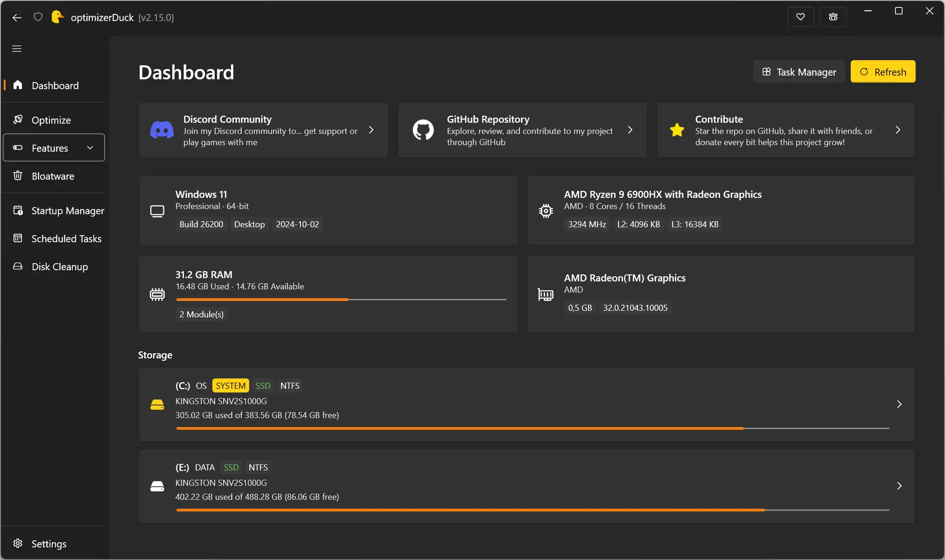Click the shield icon in title bar
Screen dimensions: 945x560
click(38, 17)
